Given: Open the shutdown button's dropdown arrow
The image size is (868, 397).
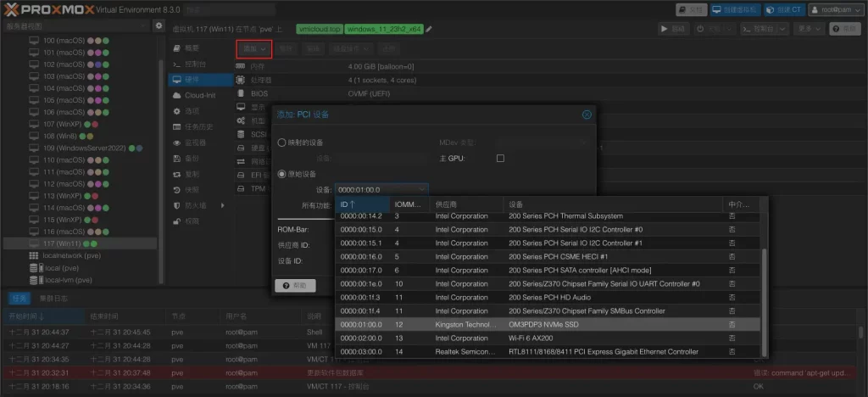Looking at the screenshot, I should pos(730,28).
